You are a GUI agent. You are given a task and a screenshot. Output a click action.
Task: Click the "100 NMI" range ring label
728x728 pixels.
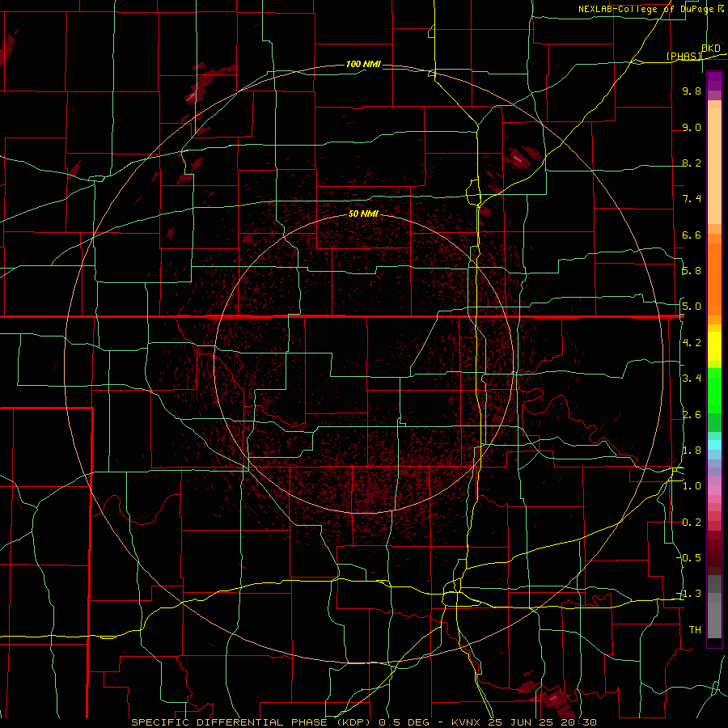(x=363, y=64)
